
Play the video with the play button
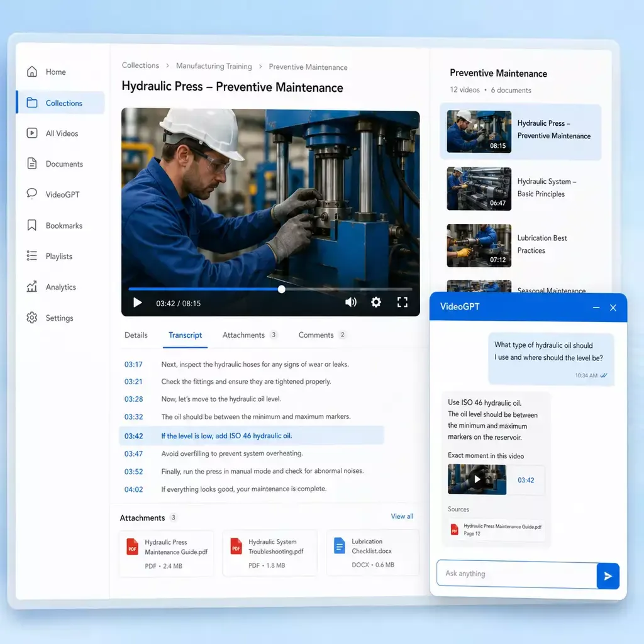click(138, 303)
